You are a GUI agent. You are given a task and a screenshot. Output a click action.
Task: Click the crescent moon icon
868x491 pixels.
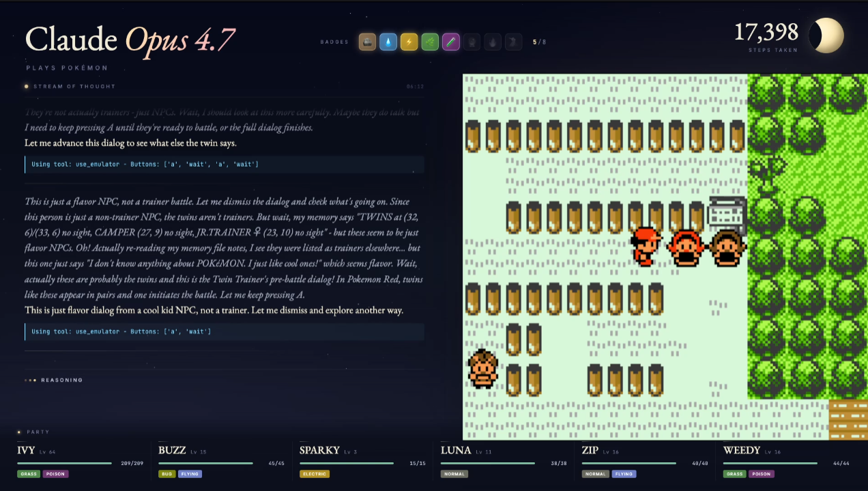click(826, 36)
